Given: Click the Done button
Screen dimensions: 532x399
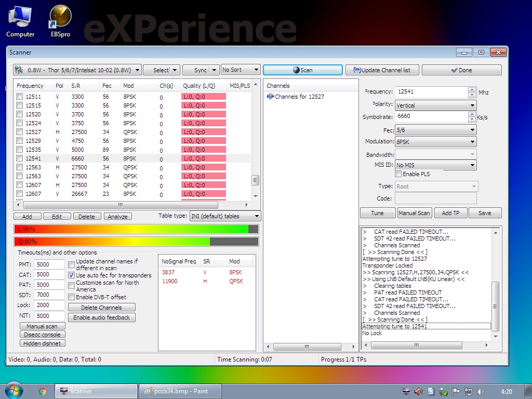Looking at the screenshot, I should click(x=461, y=70).
